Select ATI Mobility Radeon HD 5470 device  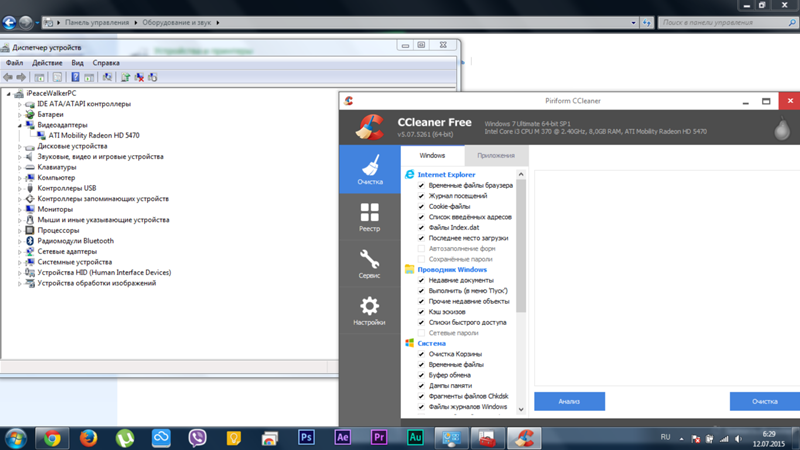tap(94, 136)
